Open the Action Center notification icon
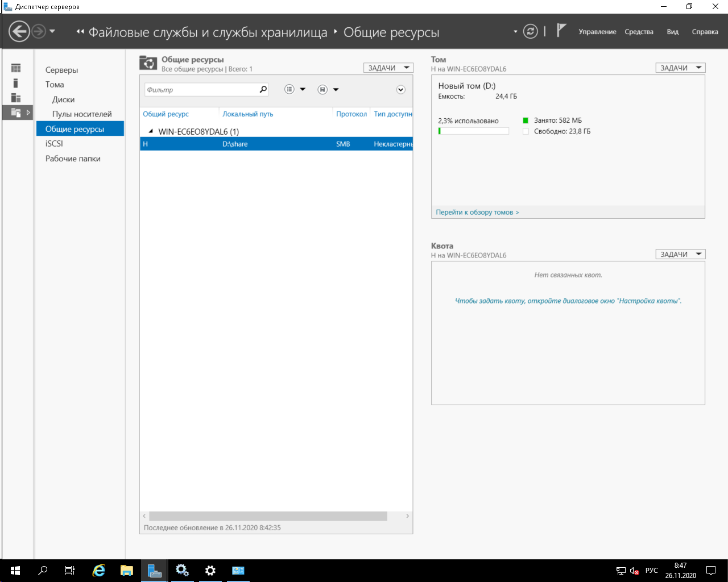 (711, 571)
